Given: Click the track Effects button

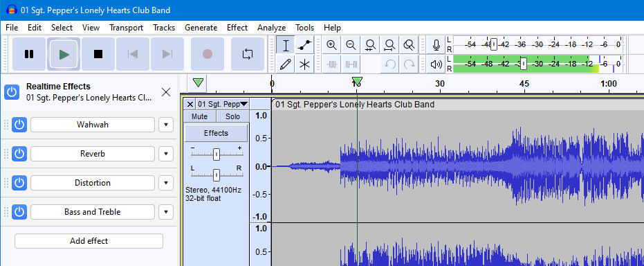Looking at the screenshot, I should click(216, 133).
